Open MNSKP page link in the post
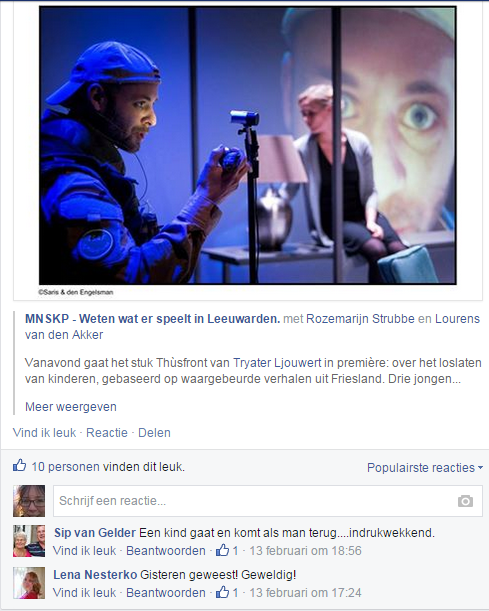Viewport: 489px width, 611px height. tap(152, 319)
